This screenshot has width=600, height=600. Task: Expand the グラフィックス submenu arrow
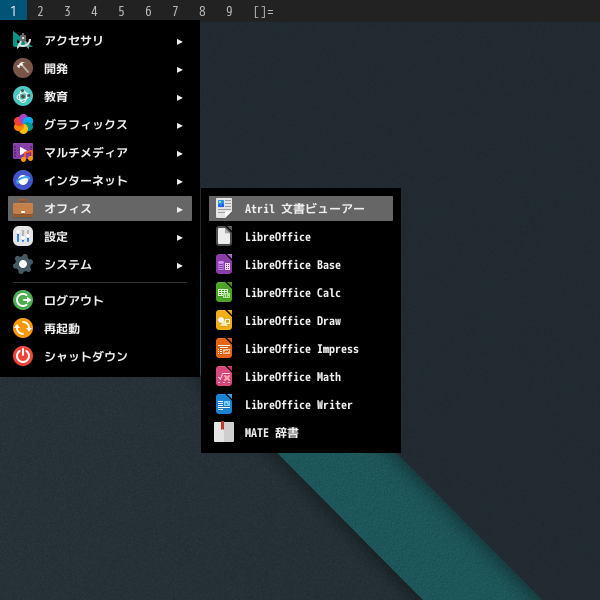179,126
